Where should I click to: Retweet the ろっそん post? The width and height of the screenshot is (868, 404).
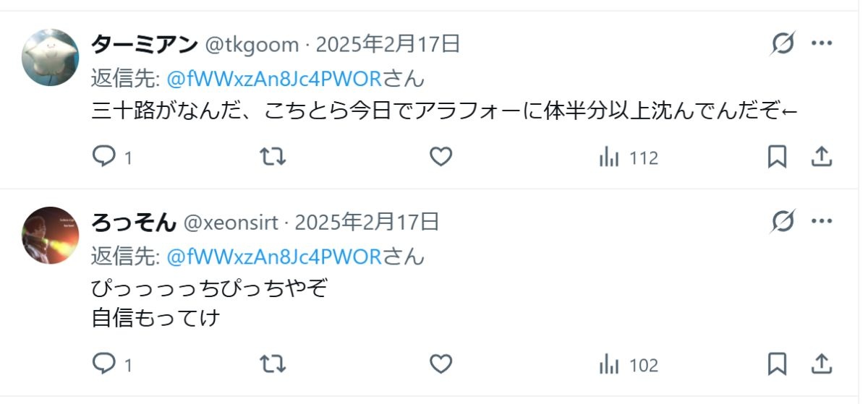pos(273,364)
